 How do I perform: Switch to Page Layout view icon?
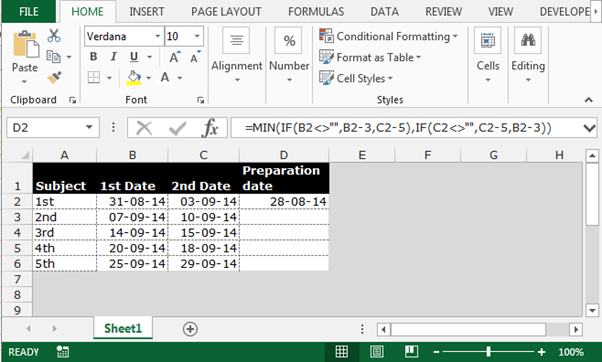377,352
